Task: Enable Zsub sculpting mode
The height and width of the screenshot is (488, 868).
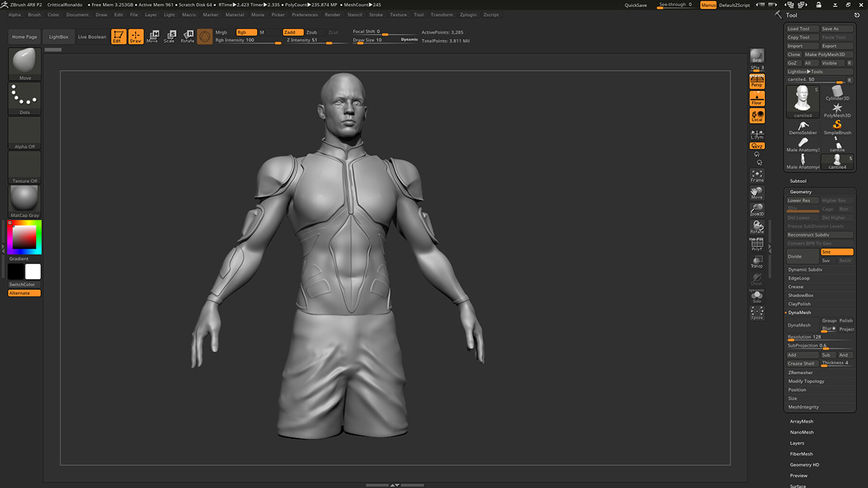Action: (x=311, y=33)
